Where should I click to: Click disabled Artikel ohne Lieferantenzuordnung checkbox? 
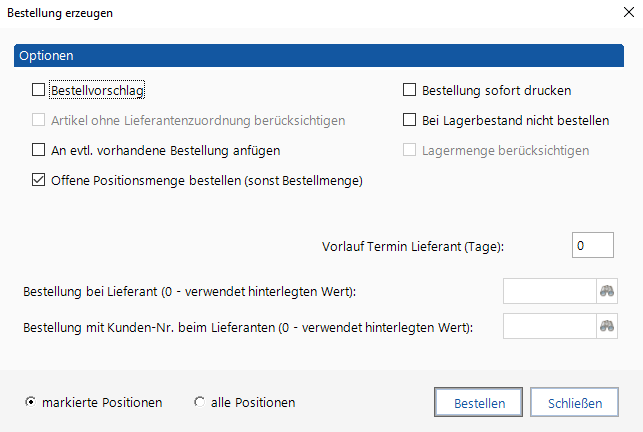coord(39,120)
